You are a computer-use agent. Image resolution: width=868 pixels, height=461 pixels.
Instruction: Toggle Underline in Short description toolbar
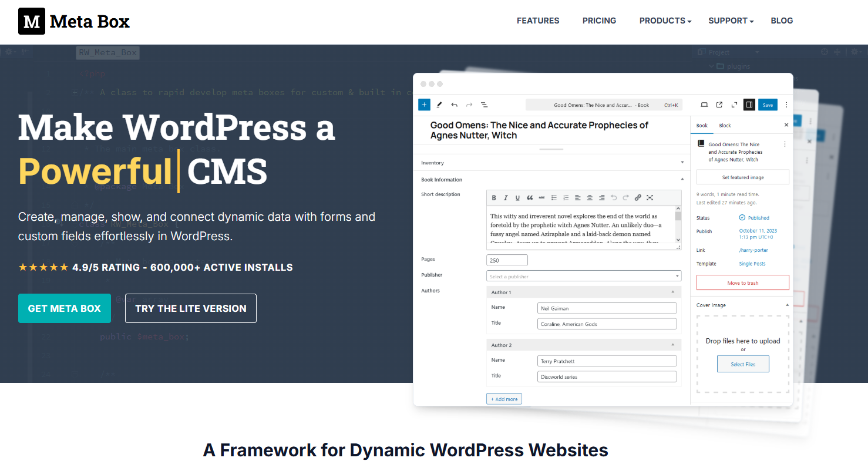[517, 197]
